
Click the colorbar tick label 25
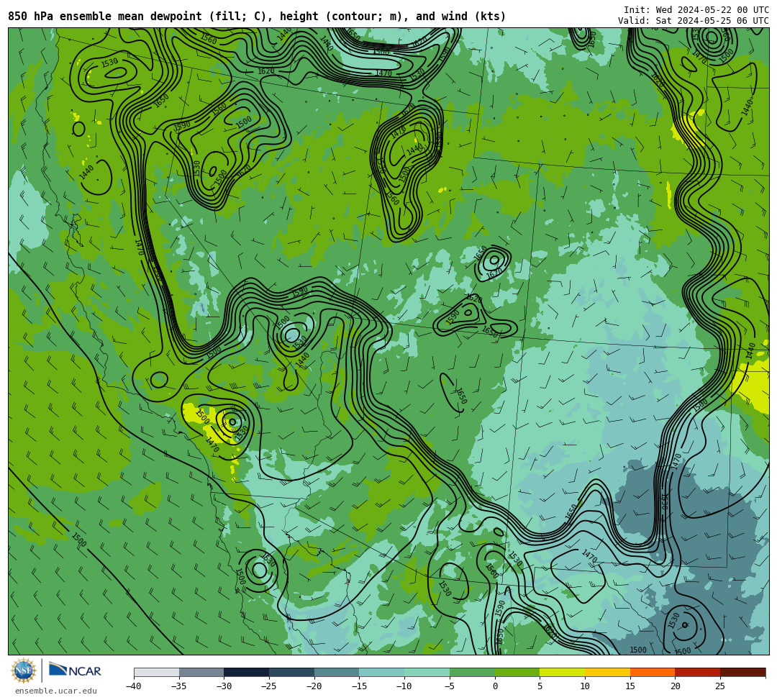tap(720, 686)
